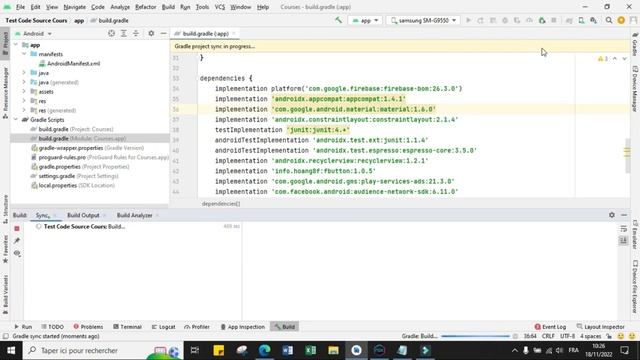640x360 pixels.
Task: Click scroll to end icon in build output
Action: pos(623,241)
